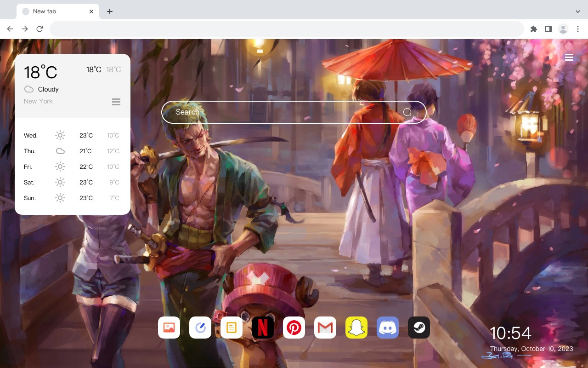Screen dimensions: 588x368
Task: Open the weather widget menu icon
Action: coord(116,102)
